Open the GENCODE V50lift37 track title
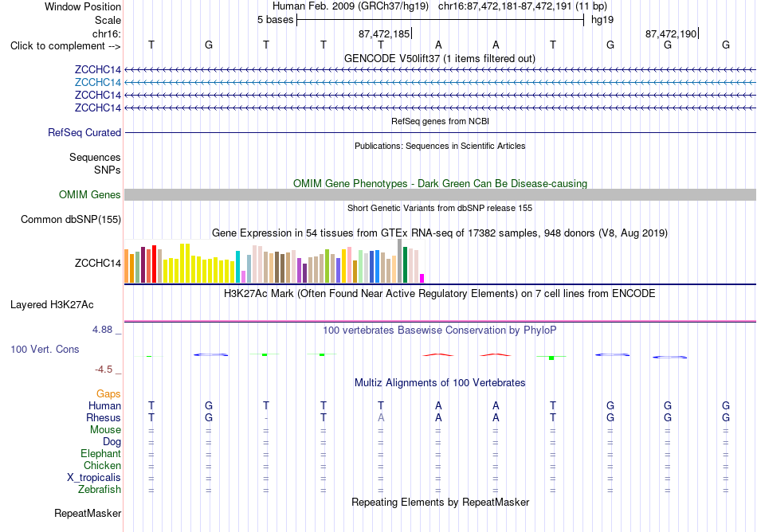Image resolution: width=757 pixels, height=532 pixels. [439, 59]
